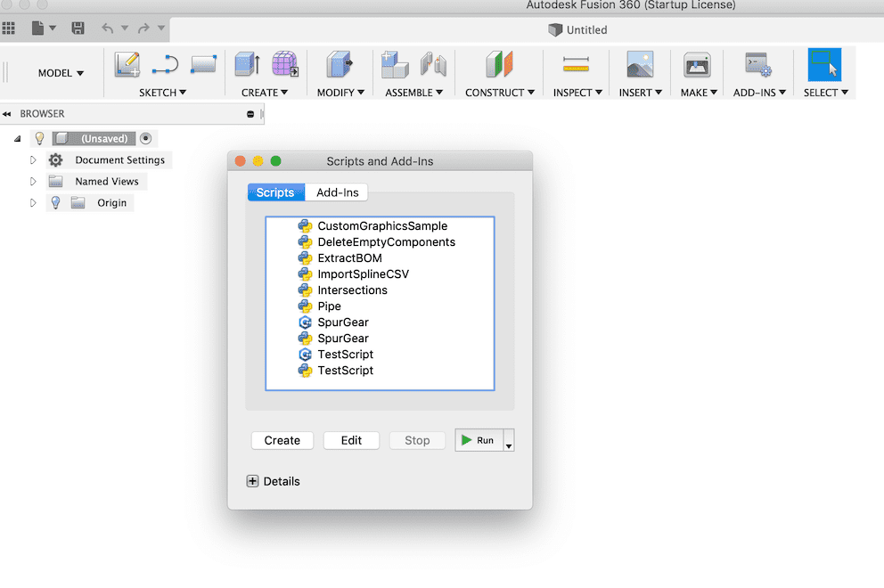This screenshot has height=588, width=884.
Task: Open the ADD-INS menu
Action: click(x=759, y=93)
